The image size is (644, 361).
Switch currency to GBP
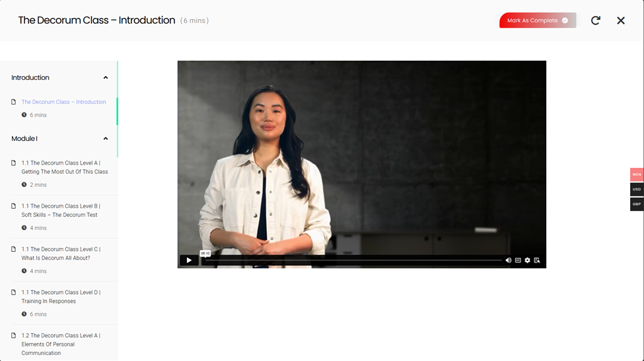point(637,204)
